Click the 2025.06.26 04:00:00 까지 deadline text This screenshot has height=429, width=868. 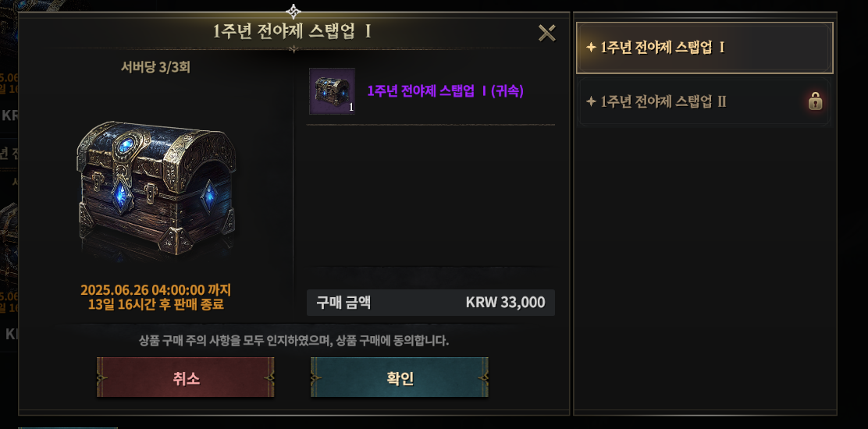coord(155,290)
